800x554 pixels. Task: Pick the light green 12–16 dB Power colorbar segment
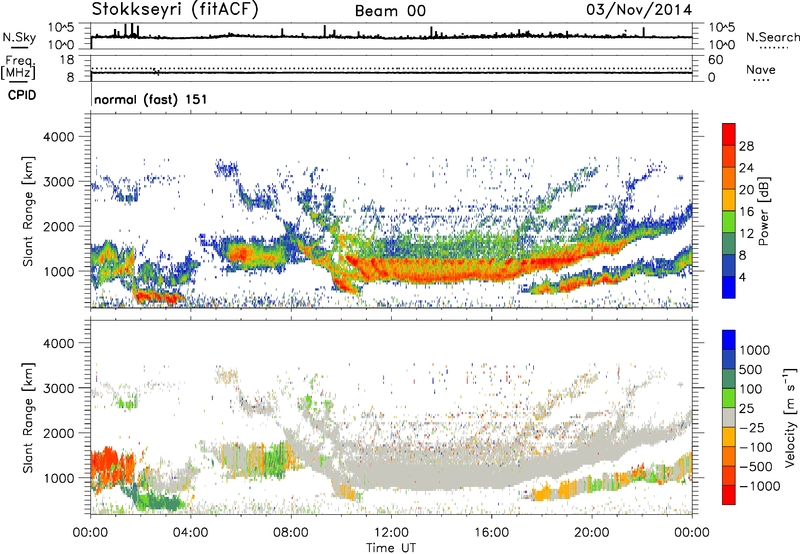(x=729, y=221)
